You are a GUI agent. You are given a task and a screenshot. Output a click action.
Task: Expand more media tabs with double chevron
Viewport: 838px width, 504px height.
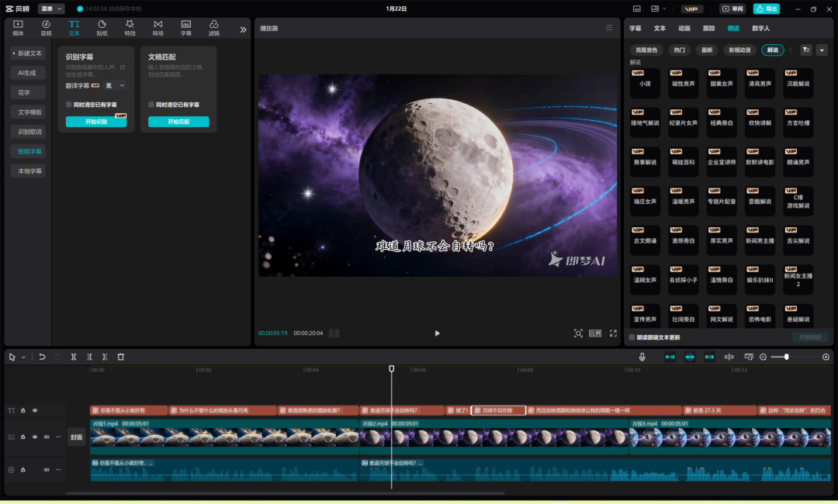pyautogui.click(x=243, y=29)
